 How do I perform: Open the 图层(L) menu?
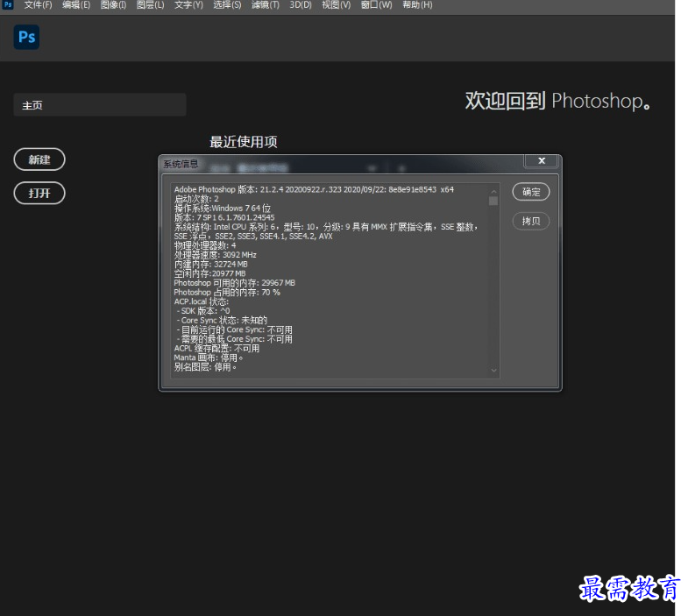coord(150,5)
